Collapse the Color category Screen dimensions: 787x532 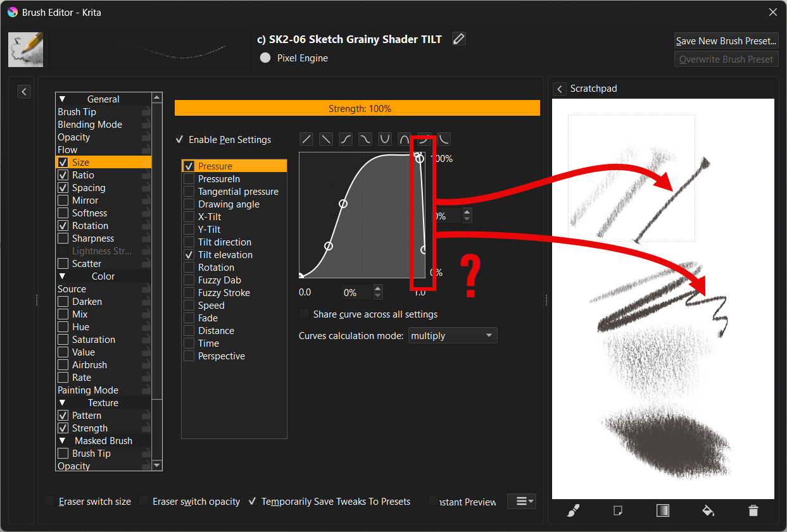62,276
